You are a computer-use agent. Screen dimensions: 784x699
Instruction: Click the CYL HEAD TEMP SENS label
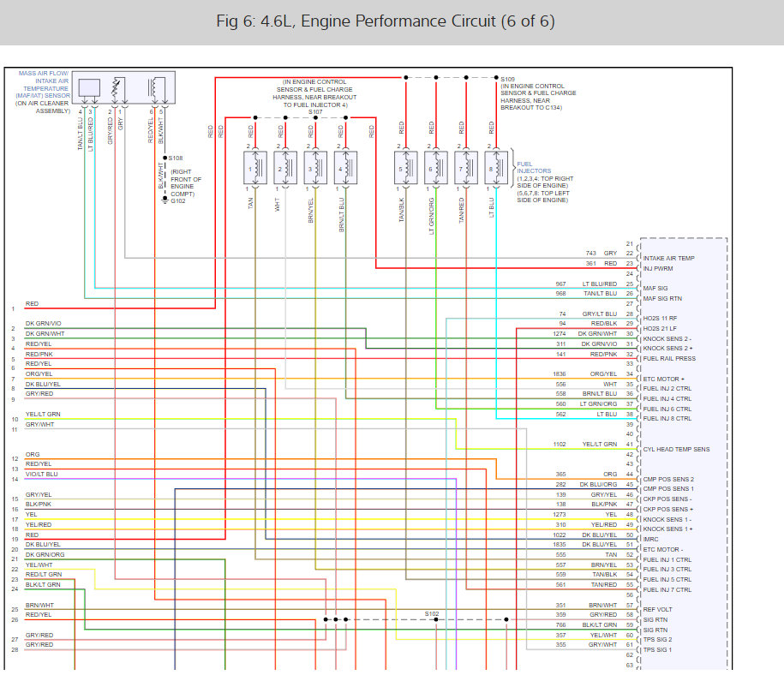[676, 449]
